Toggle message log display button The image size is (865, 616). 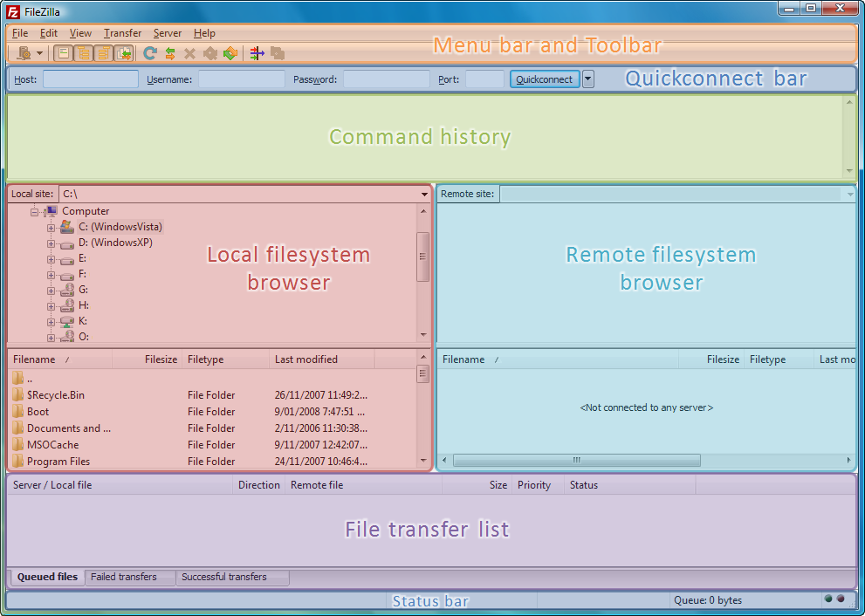click(64, 53)
